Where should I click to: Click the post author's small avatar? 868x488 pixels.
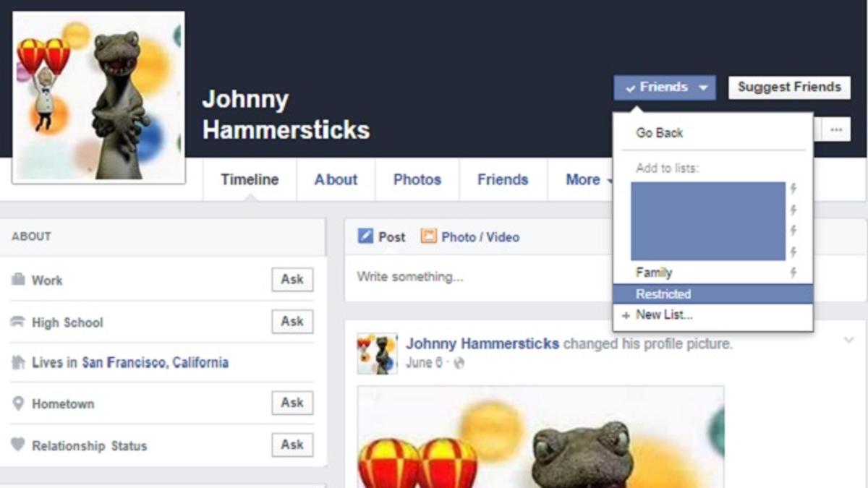pyautogui.click(x=378, y=354)
